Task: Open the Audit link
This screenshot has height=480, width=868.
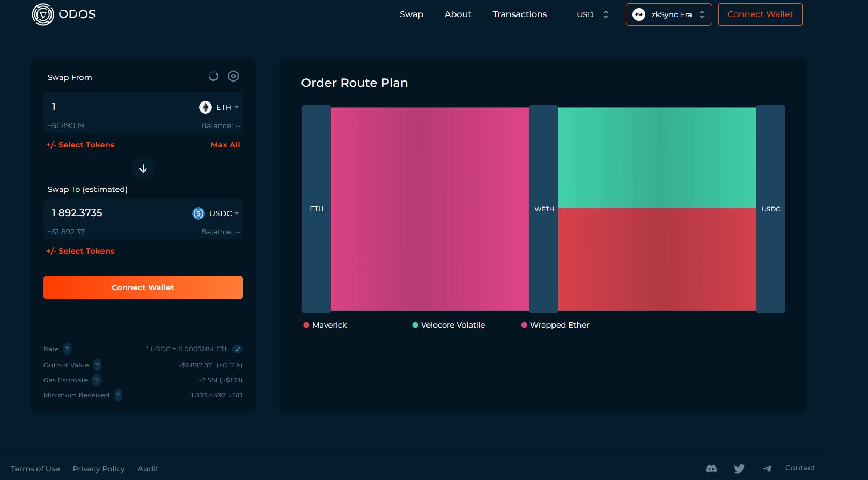Action: [x=148, y=469]
